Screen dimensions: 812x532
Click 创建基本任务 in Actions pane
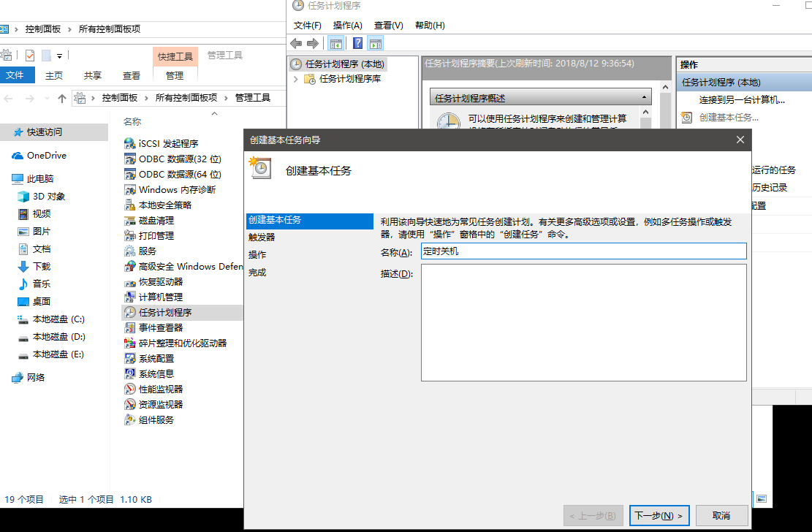coord(729,118)
